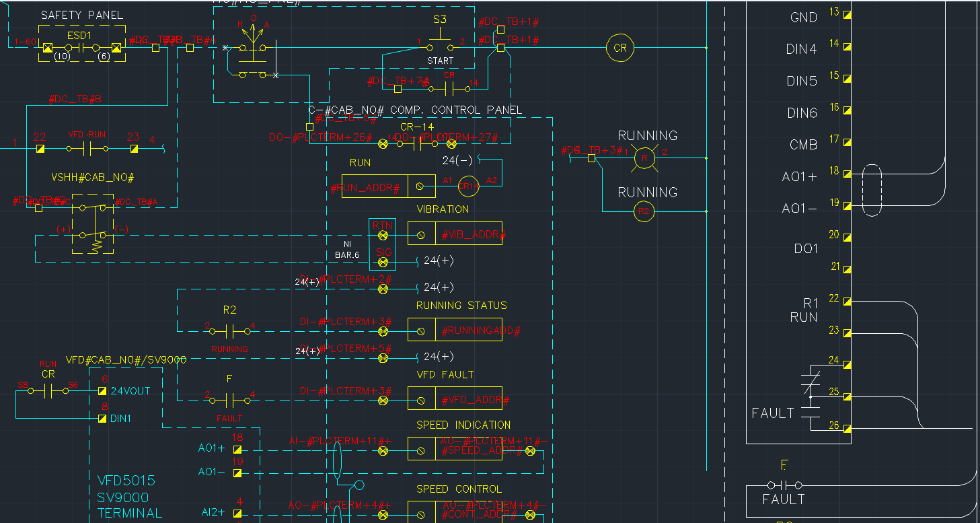Screen dimensions: 980x523
Task: Click the CR relay coil circle
Action: click(x=620, y=48)
